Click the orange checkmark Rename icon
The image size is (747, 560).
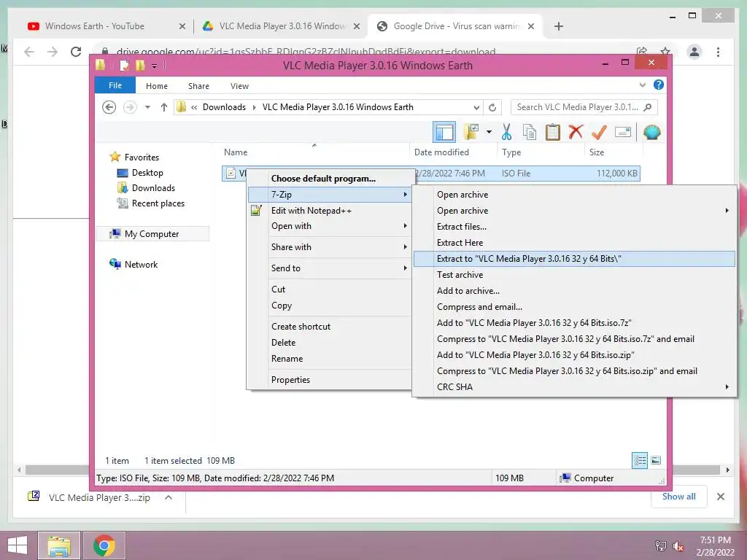[599, 133]
